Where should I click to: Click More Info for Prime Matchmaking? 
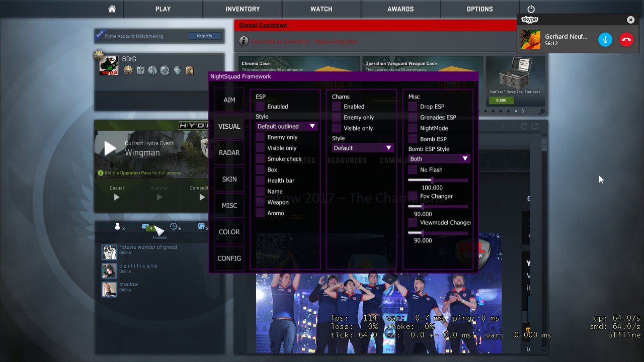204,36
